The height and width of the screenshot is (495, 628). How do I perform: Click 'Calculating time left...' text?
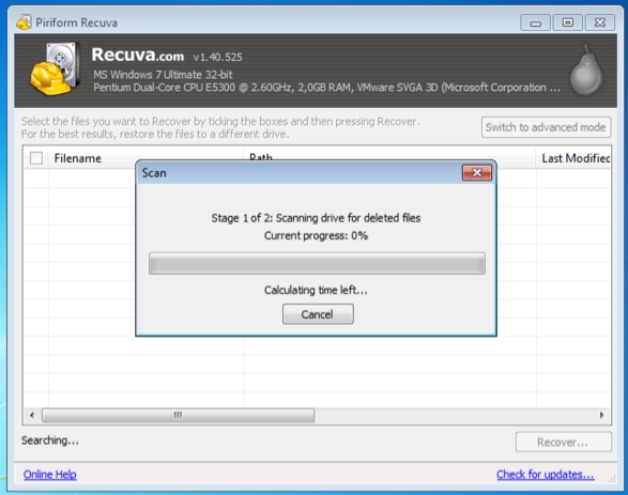pos(316,290)
